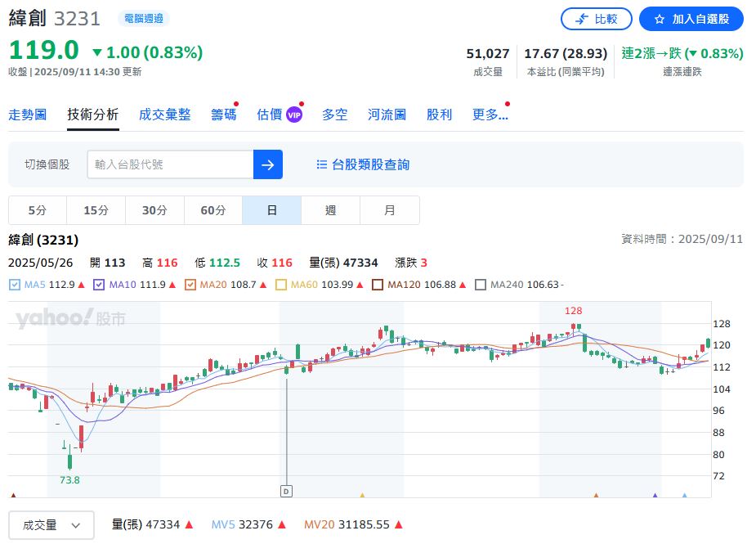Uncheck the MA5 moving average checkbox

pos(15,285)
